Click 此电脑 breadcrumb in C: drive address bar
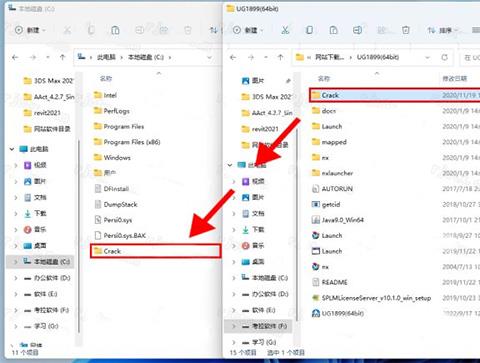480x363 pixels. pos(106,57)
